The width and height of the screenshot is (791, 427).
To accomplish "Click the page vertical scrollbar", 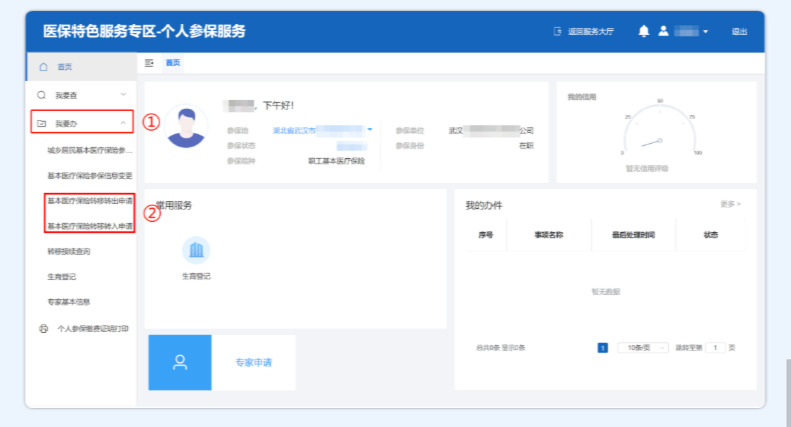I will click(x=788, y=393).
